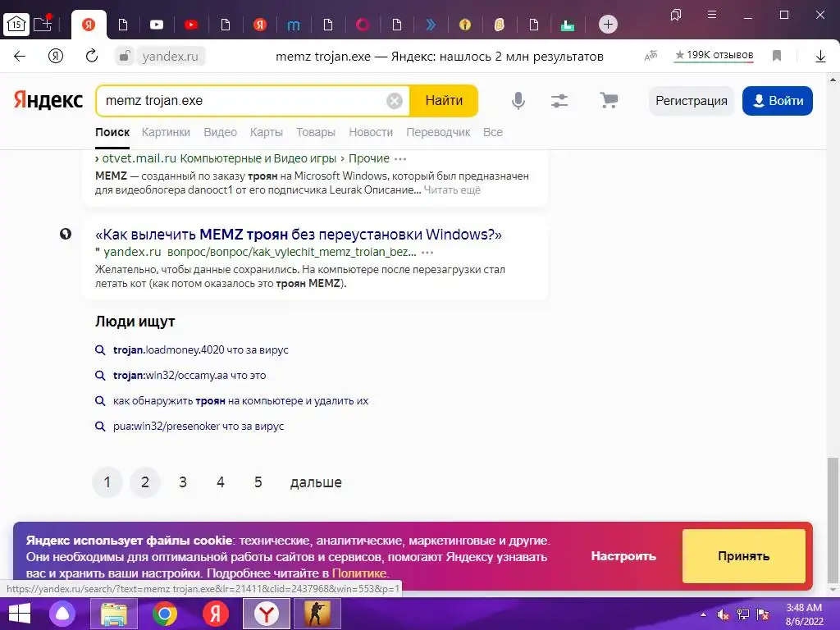Go to results page 1

(107, 482)
